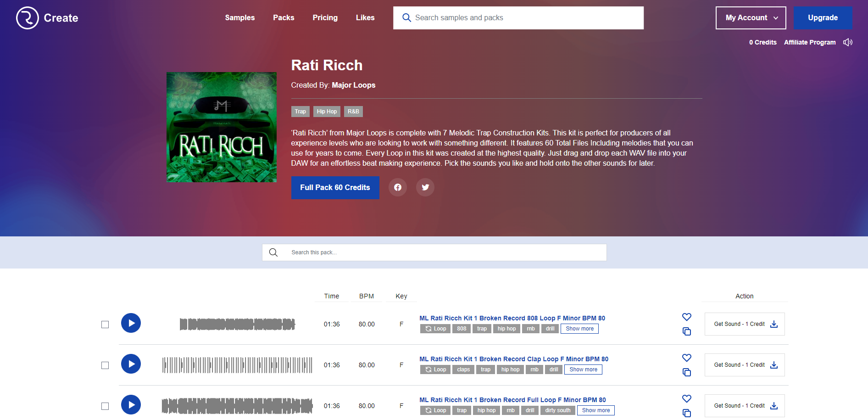Click the 808 Loop waveform to seek
Screen dimensions: 868x420
[x=238, y=324]
